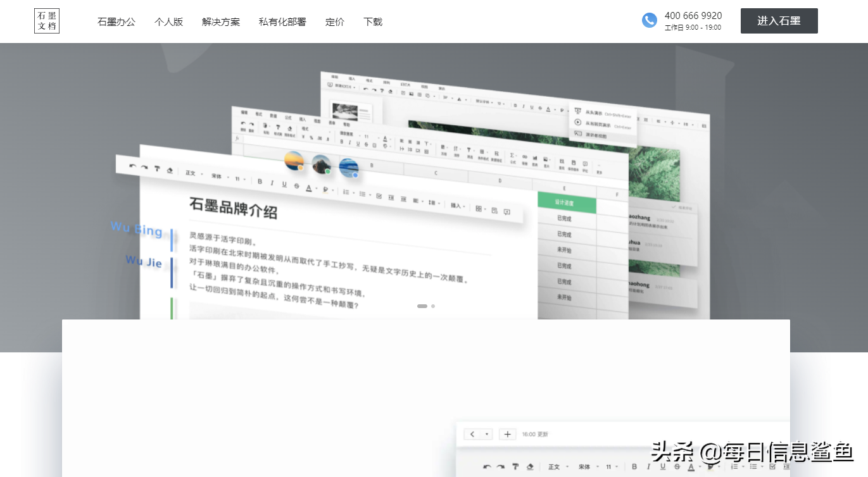Toggle Italic in bottom preview toolbar

pos(648,467)
